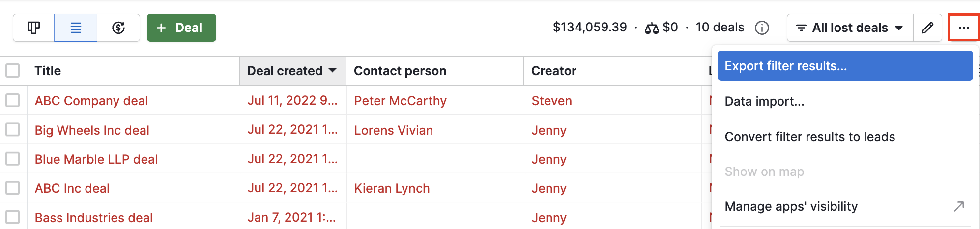Check the ABC Company deal row checkbox
Screen dimensions: 980x229
click(x=13, y=100)
